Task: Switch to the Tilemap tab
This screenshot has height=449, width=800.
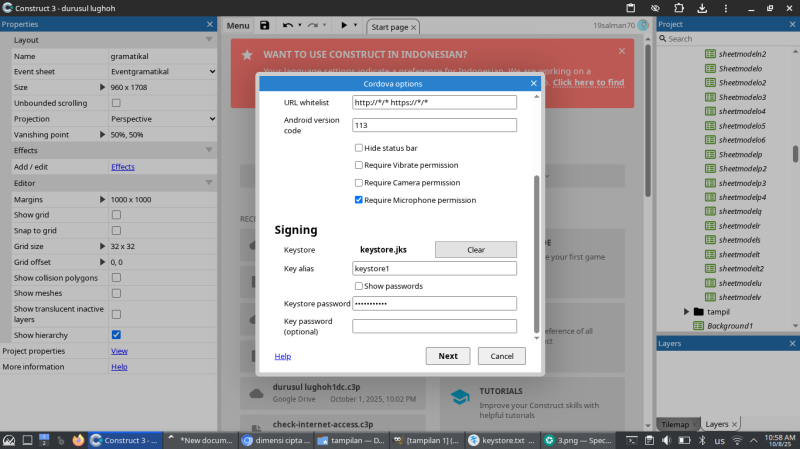Action: click(677, 424)
